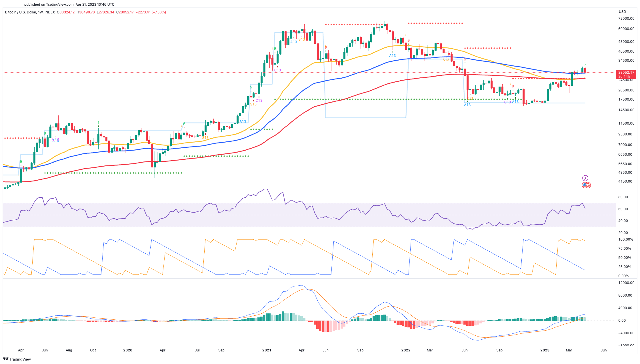Click the INDEX exchange label in the legend
This screenshot has height=364, width=640.
(x=50, y=12)
